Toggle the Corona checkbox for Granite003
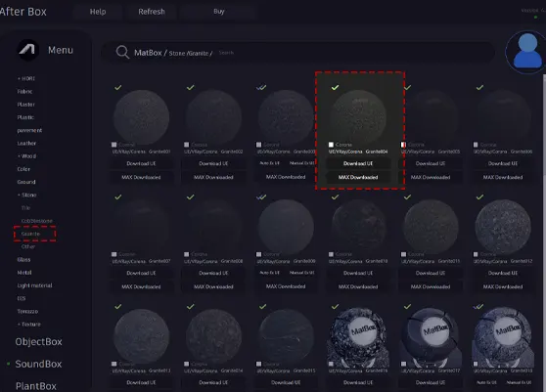Viewport: 546px width, 392px height. 258,145
